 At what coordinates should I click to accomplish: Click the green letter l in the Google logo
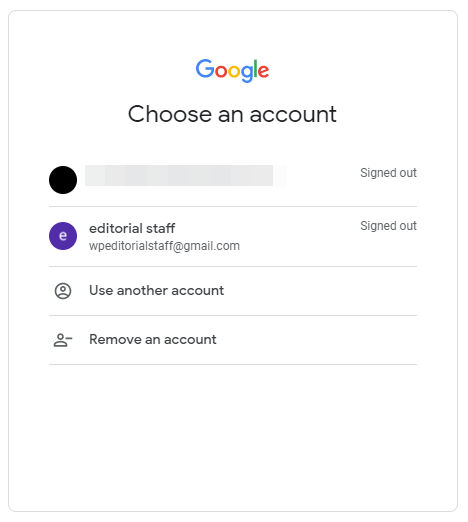pyautogui.click(x=255, y=69)
